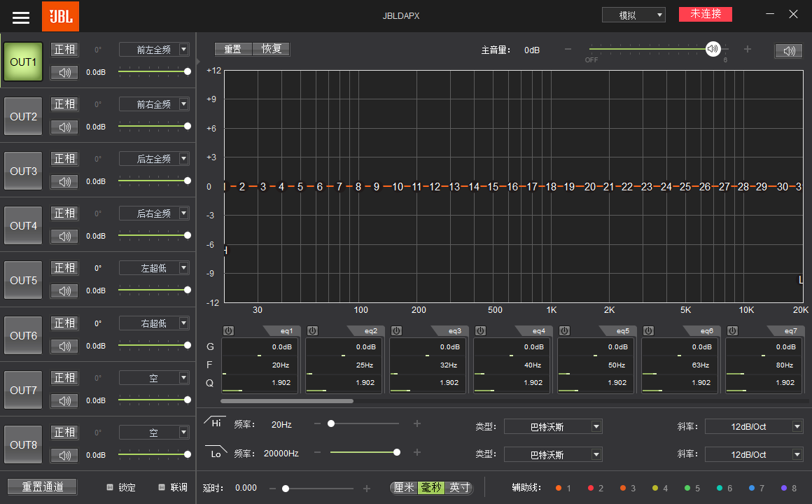Select the Lo-pass filter icon
The width and height of the screenshot is (812, 504).
coord(216,451)
